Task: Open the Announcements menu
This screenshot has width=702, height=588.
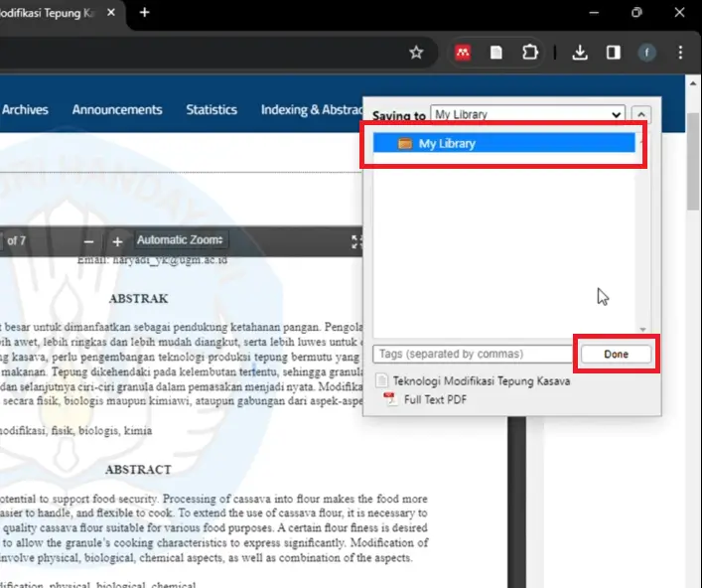Action: (x=117, y=109)
